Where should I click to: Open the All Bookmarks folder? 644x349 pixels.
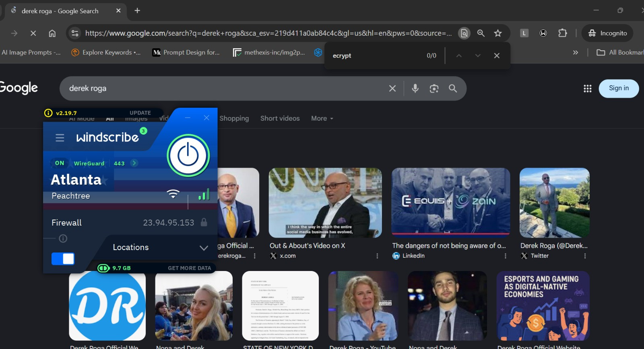(620, 52)
